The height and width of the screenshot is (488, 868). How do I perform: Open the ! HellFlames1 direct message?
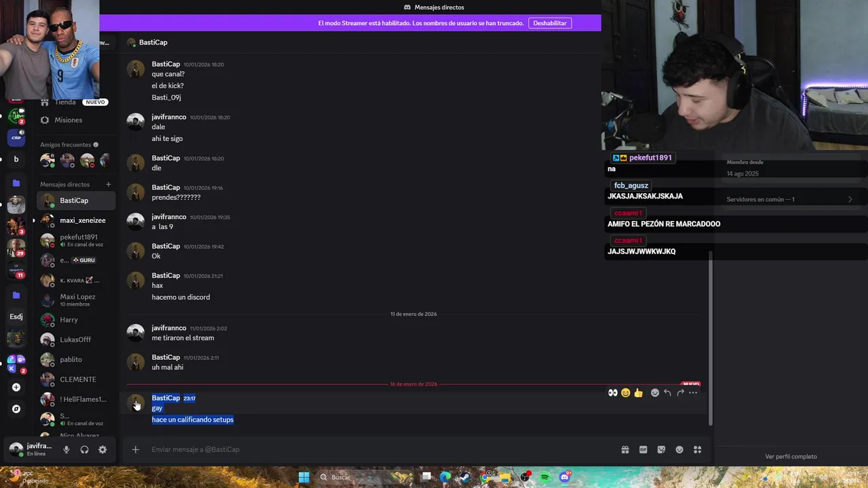point(76,399)
